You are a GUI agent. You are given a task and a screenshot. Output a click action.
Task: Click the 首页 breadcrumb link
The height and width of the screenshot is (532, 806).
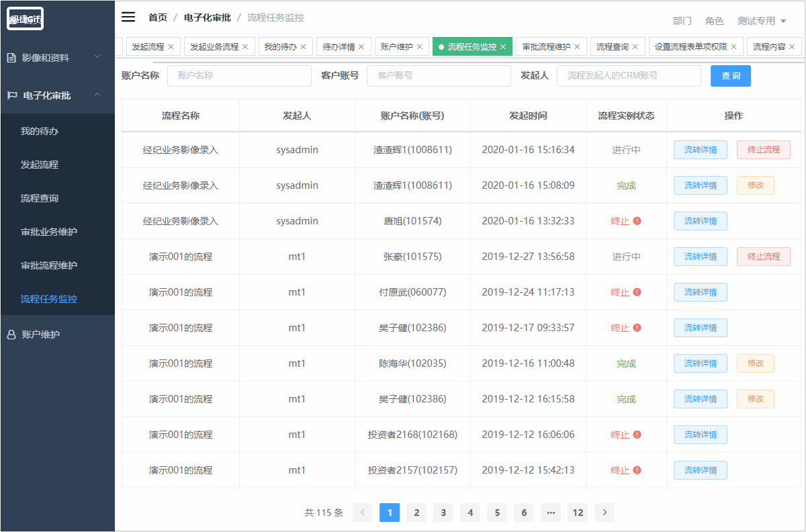[158, 17]
